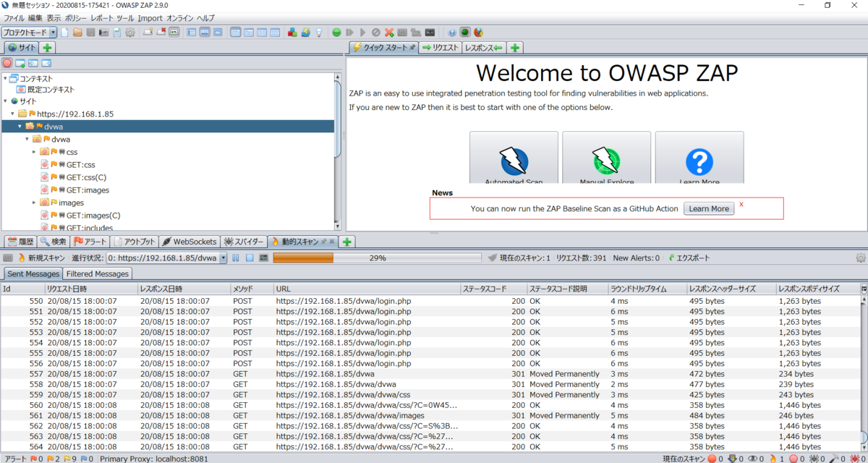Open the Report menu

102,17
